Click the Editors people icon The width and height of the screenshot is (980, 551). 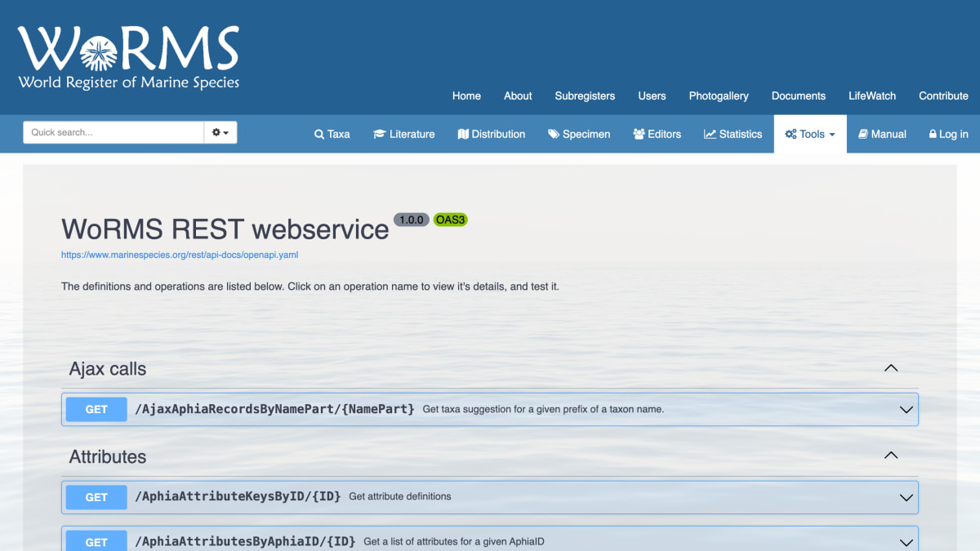tap(639, 134)
